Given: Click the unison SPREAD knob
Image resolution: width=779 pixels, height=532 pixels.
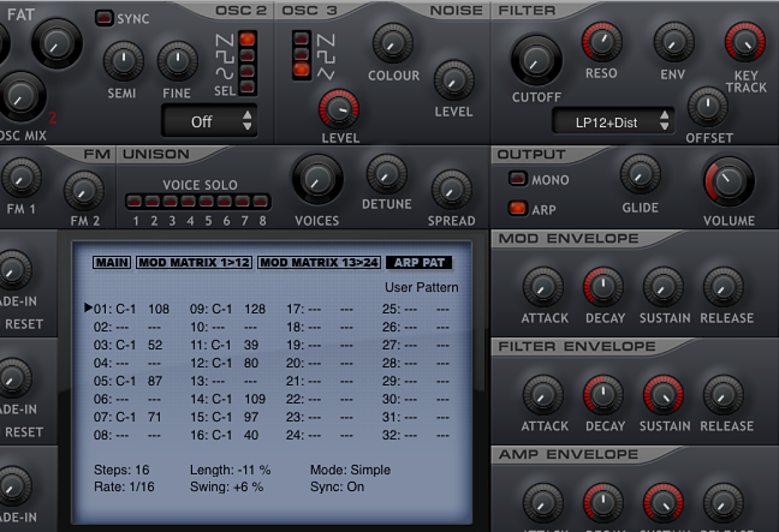Looking at the screenshot, I should [451, 190].
